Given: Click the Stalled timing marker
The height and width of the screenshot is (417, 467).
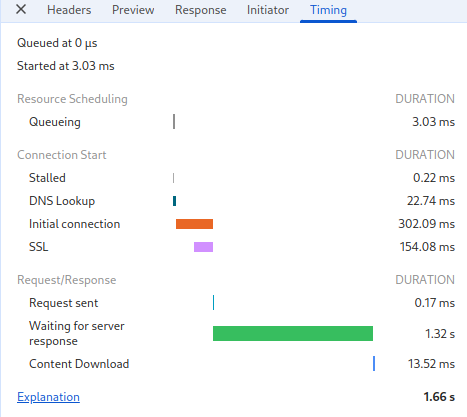Looking at the screenshot, I should coord(173,178).
